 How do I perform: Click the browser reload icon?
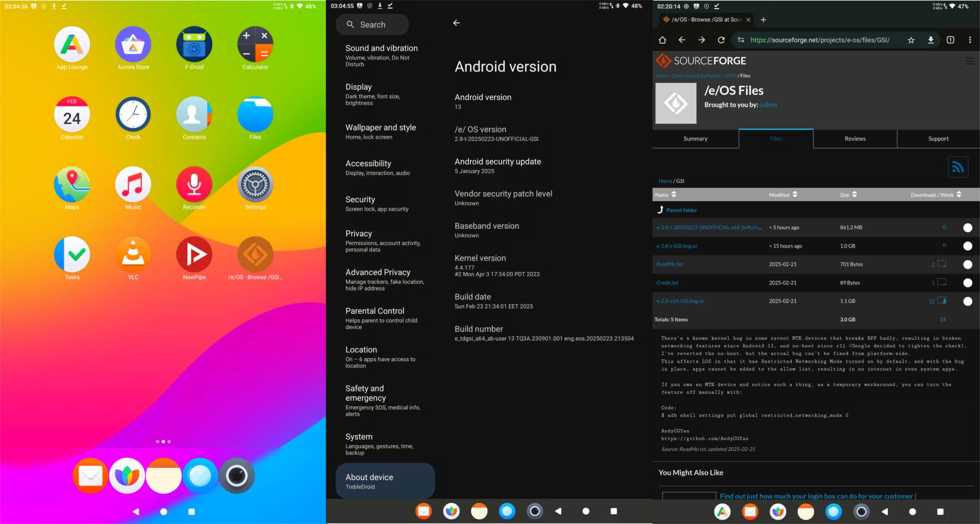tap(721, 40)
